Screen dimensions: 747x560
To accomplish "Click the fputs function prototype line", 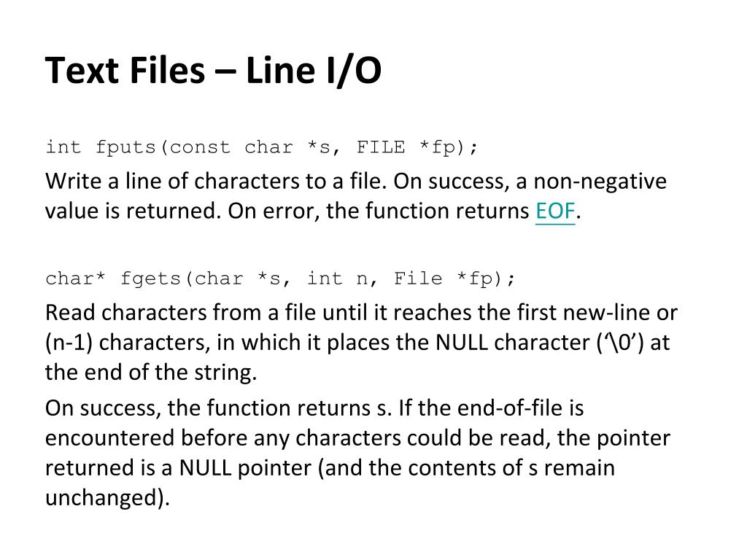I will click(261, 147).
